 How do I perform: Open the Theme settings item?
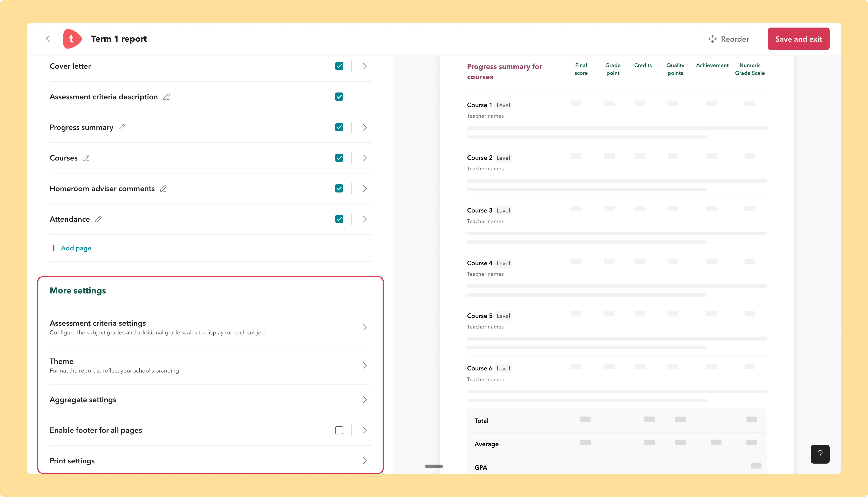pos(210,366)
